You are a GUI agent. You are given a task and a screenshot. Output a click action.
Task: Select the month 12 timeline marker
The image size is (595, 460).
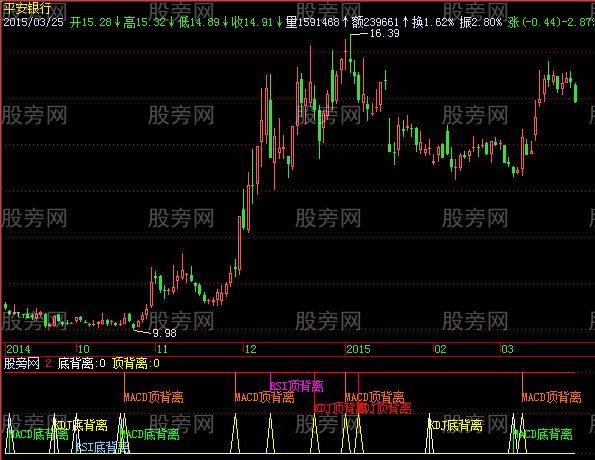pyautogui.click(x=250, y=349)
